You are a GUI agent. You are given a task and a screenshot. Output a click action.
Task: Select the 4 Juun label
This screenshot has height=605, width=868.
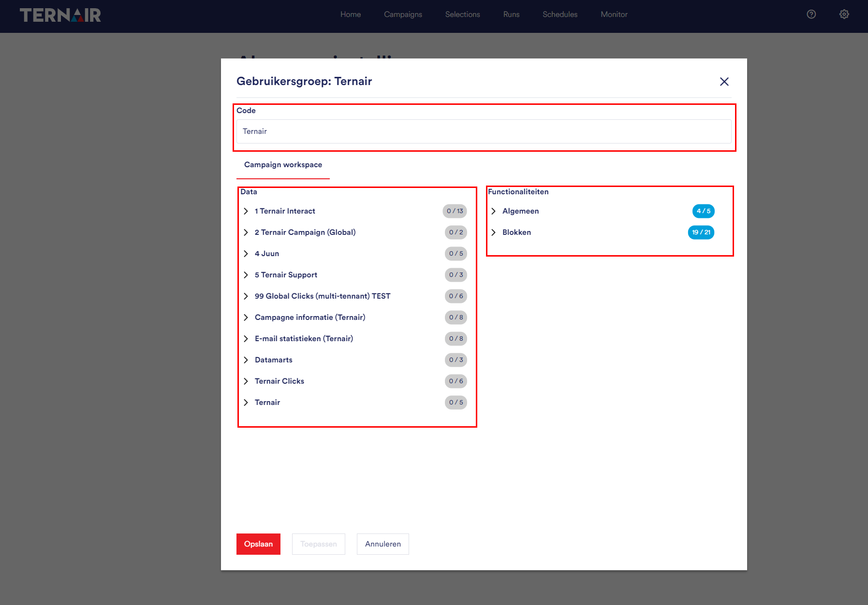(x=267, y=254)
